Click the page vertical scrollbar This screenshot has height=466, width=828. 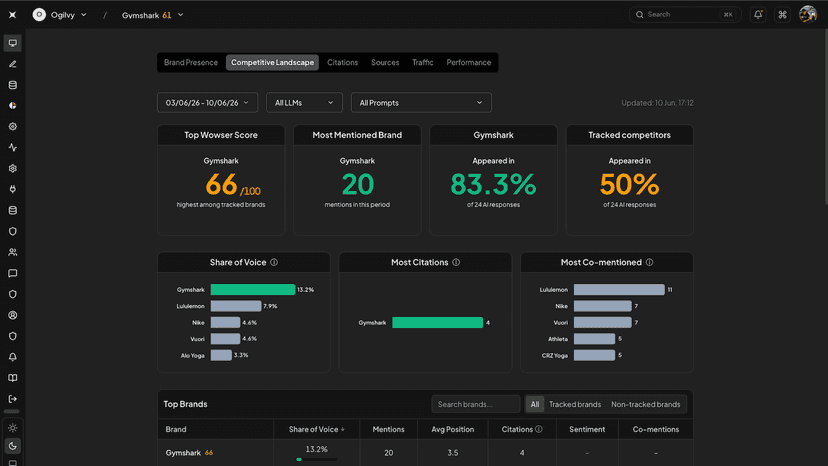tap(825, 116)
